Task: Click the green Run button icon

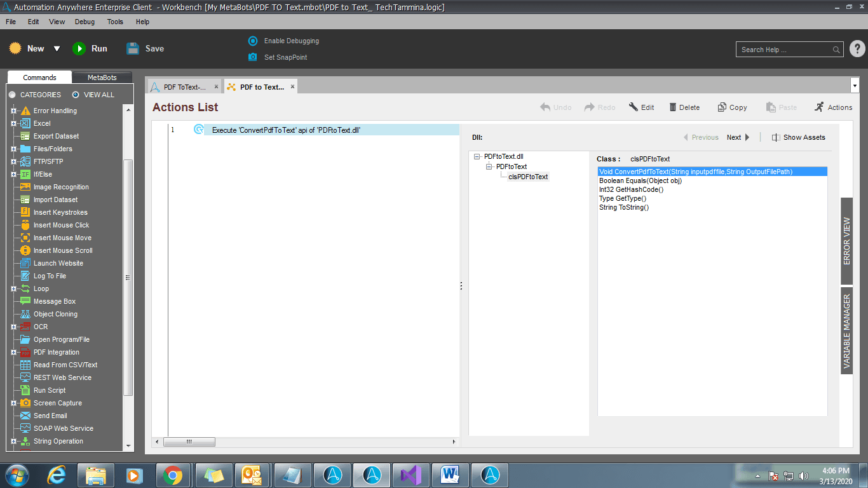Action: tap(79, 48)
